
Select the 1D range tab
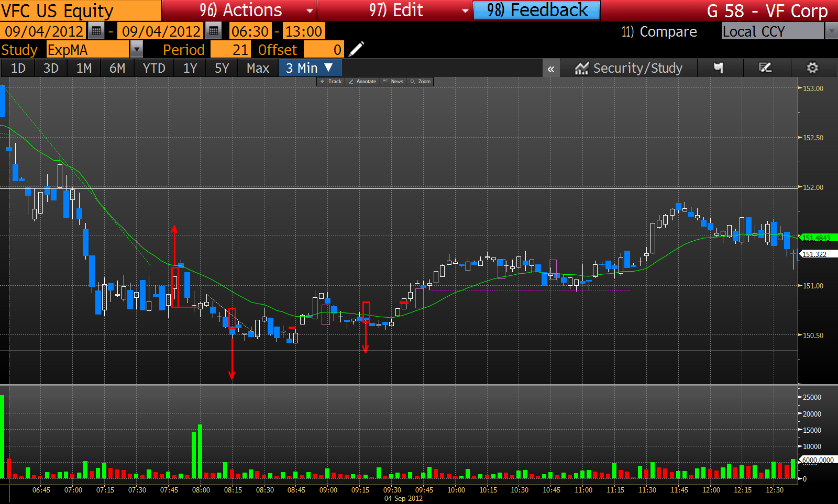pyautogui.click(x=18, y=68)
